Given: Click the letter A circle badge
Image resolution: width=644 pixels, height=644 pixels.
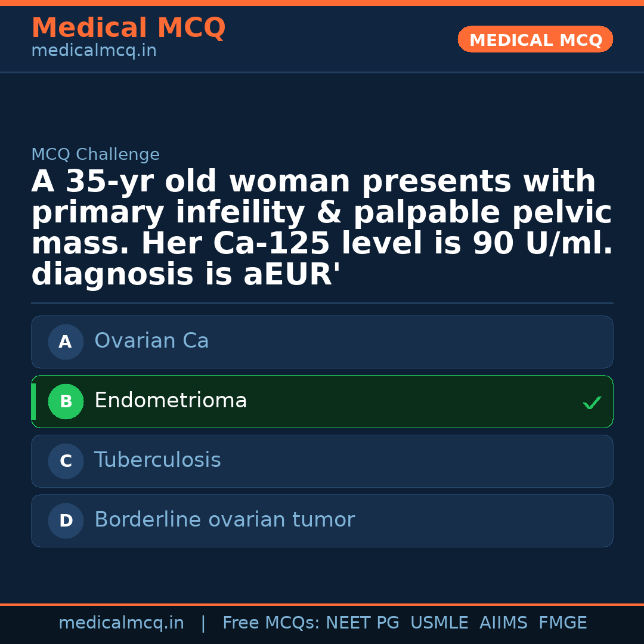Looking at the screenshot, I should 66,342.
